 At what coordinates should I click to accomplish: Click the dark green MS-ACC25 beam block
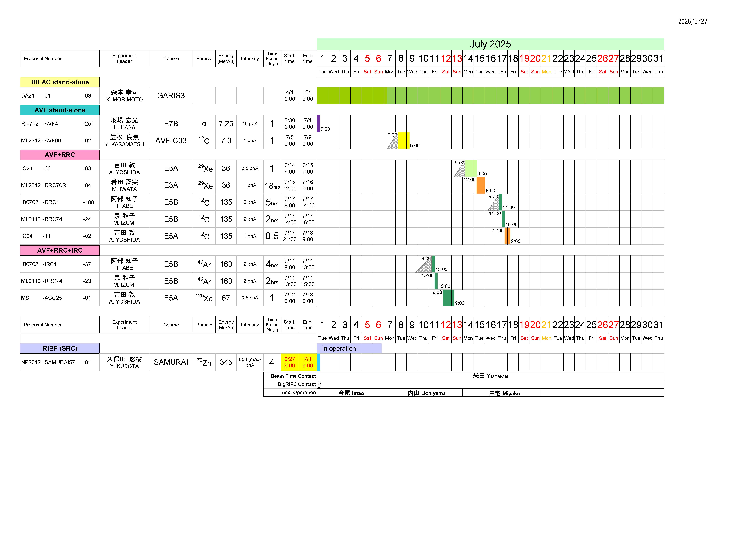(449, 298)
